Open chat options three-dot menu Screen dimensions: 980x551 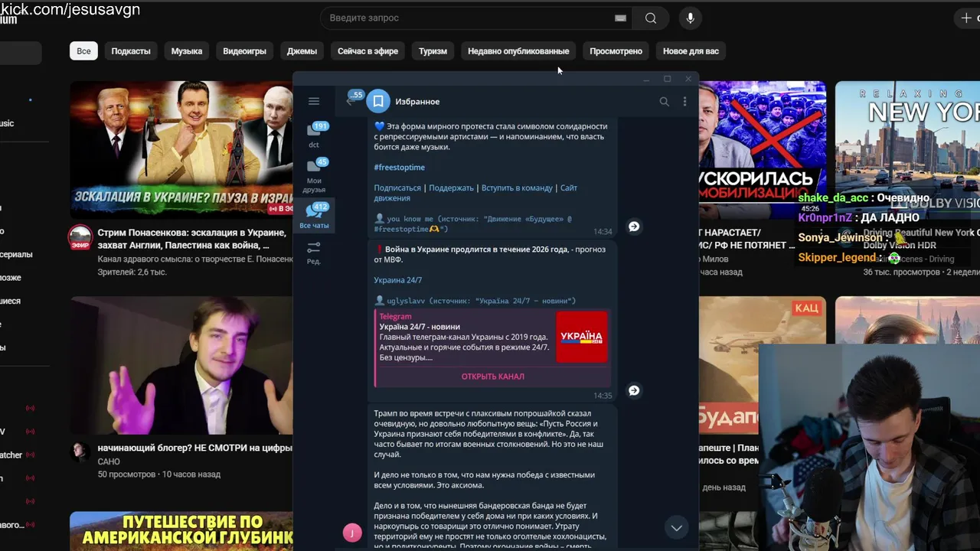[684, 101]
